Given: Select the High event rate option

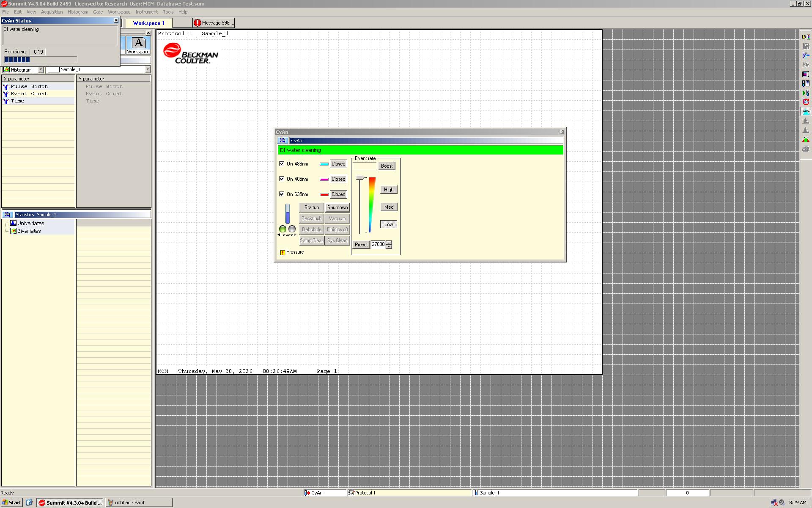Looking at the screenshot, I should (x=389, y=190).
